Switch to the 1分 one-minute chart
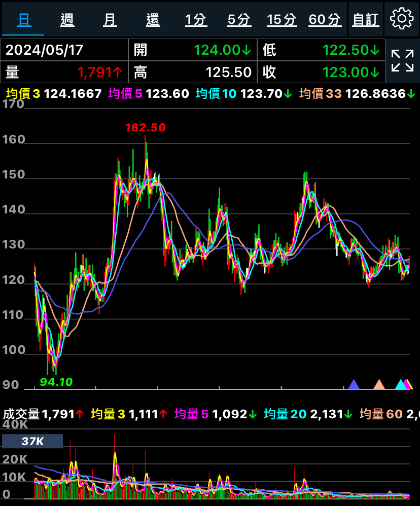 (x=196, y=20)
